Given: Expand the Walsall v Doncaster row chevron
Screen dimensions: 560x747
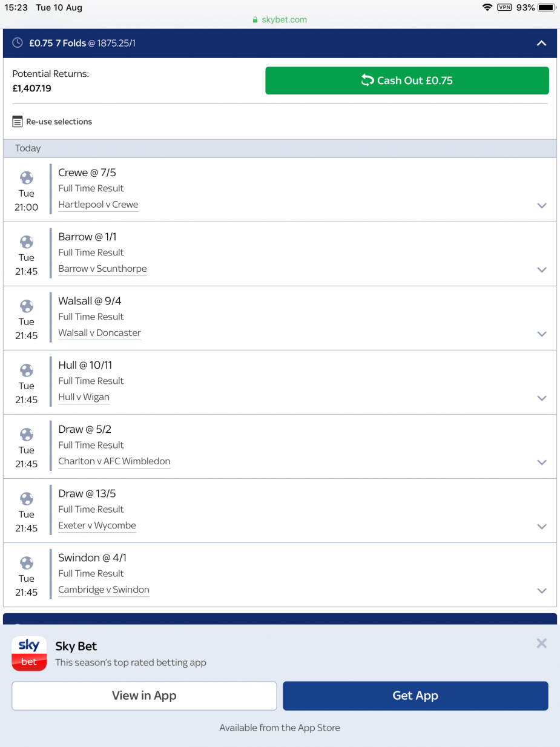Looking at the screenshot, I should [x=542, y=334].
